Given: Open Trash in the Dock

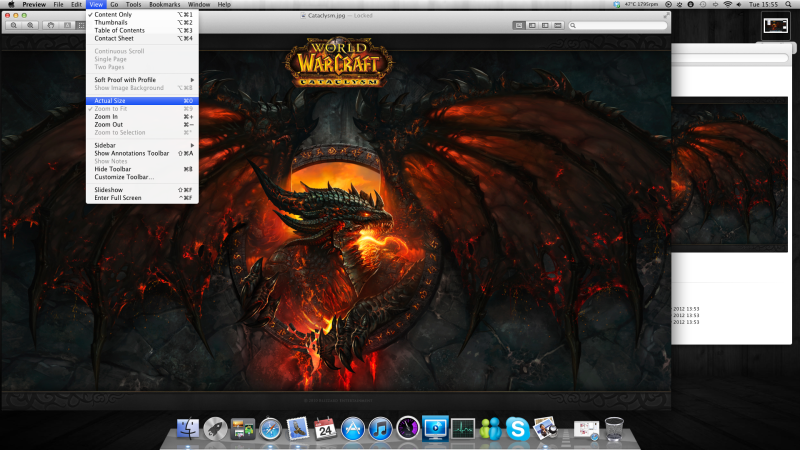Looking at the screenshot, I should coord(614,429).
